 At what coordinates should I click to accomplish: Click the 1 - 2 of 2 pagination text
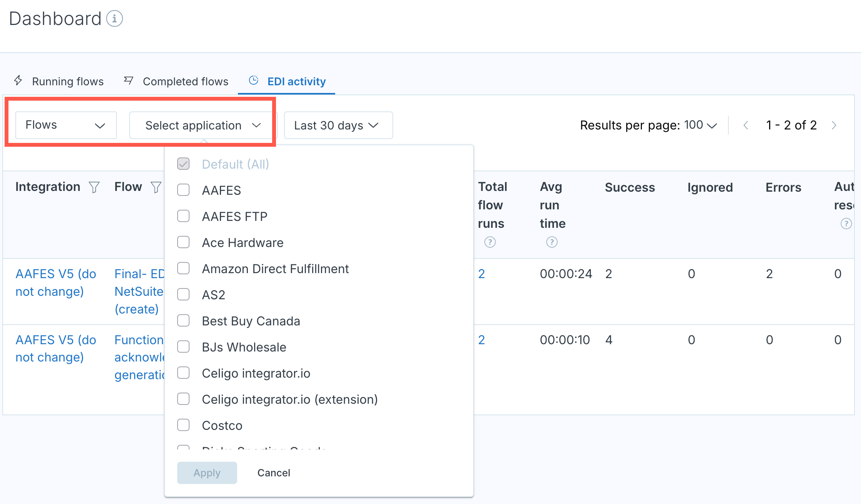tap(791, 125)
